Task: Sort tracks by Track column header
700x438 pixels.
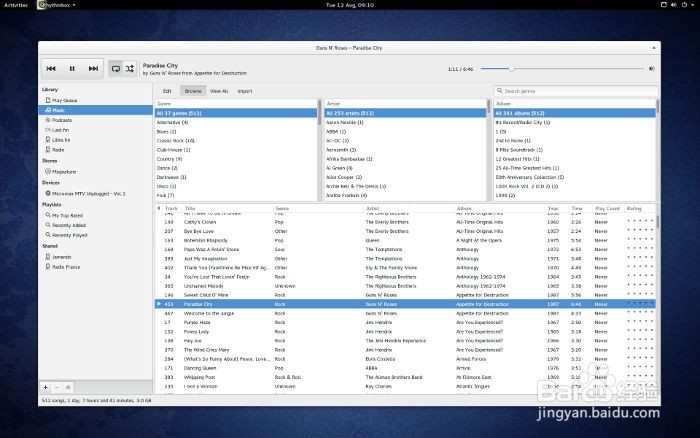Action: coord(172,208)
